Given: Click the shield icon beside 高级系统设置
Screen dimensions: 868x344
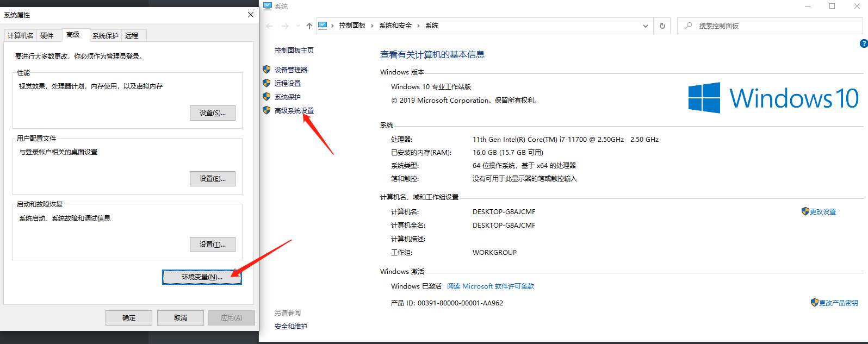Looking at the screenshot, I should point(266,110).
